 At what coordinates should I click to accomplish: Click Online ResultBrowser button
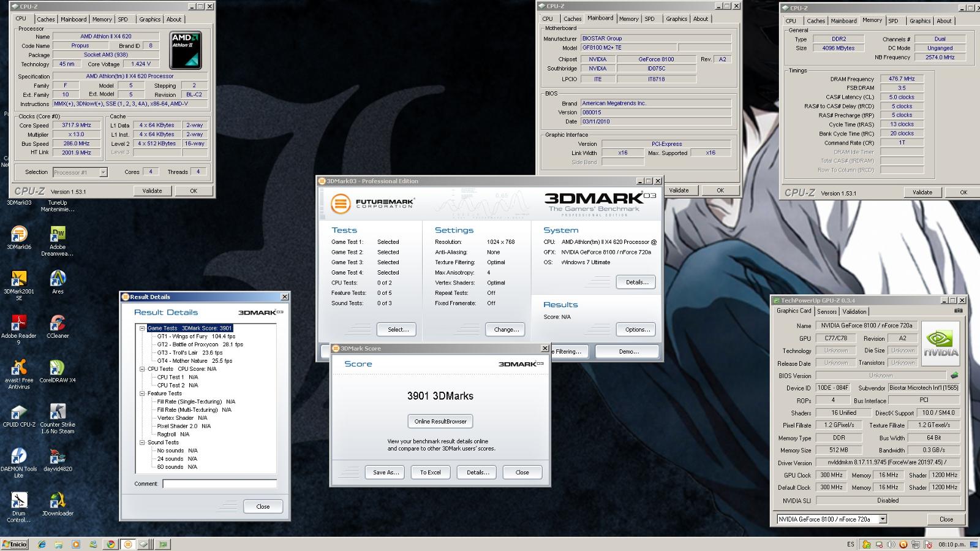[440, 421]
